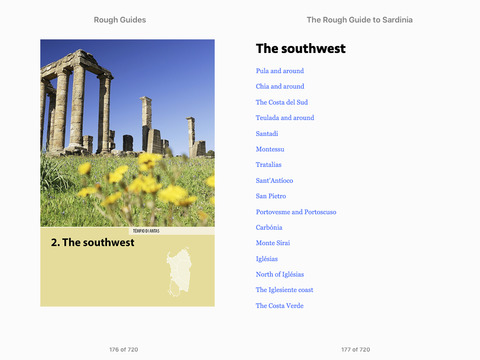
Task: Select the Carbónia link
Action: tap(269, 227)
